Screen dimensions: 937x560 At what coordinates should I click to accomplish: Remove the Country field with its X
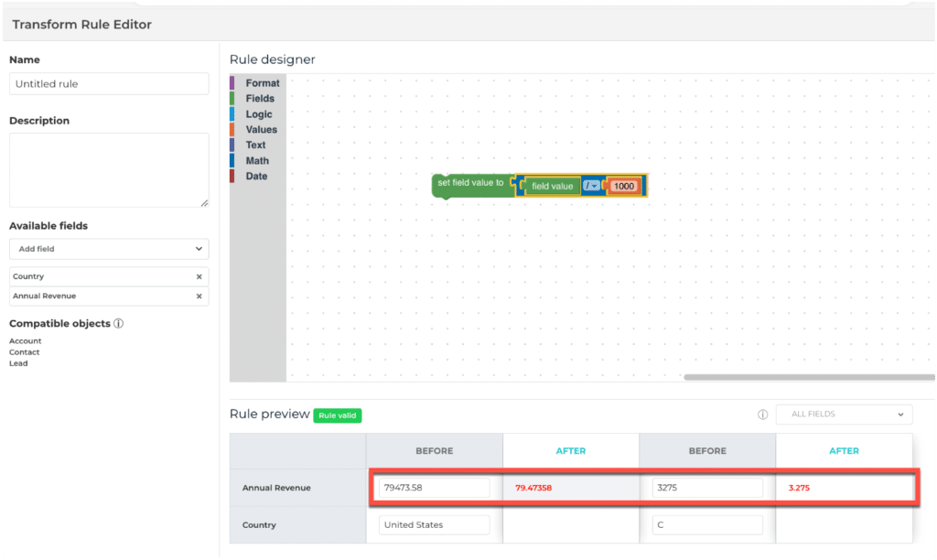pyautogui.click(x=199, y=276)
